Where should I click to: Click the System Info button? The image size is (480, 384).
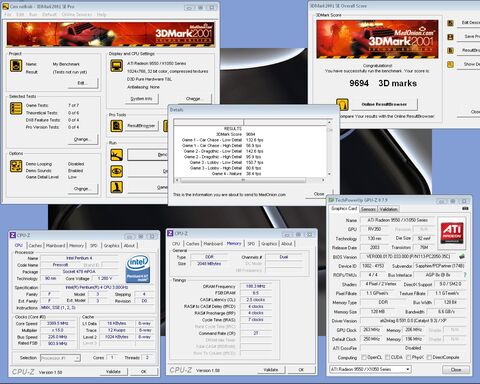(x=141, y=99)
